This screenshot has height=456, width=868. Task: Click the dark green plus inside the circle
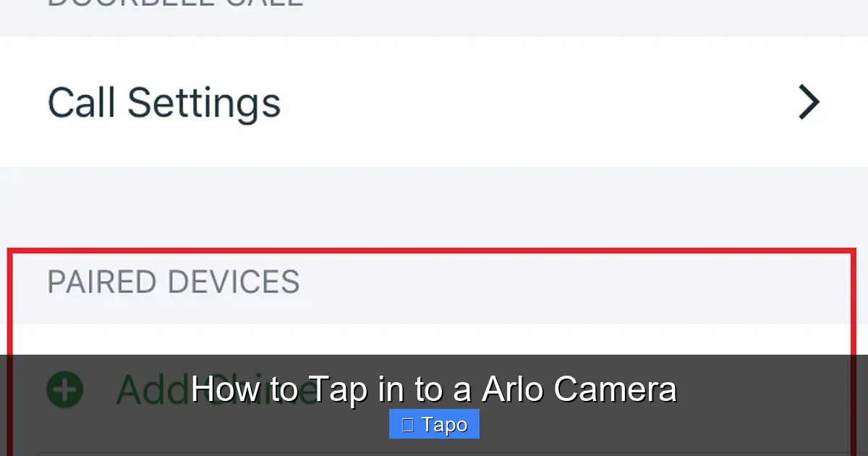(x=64, y=389)
